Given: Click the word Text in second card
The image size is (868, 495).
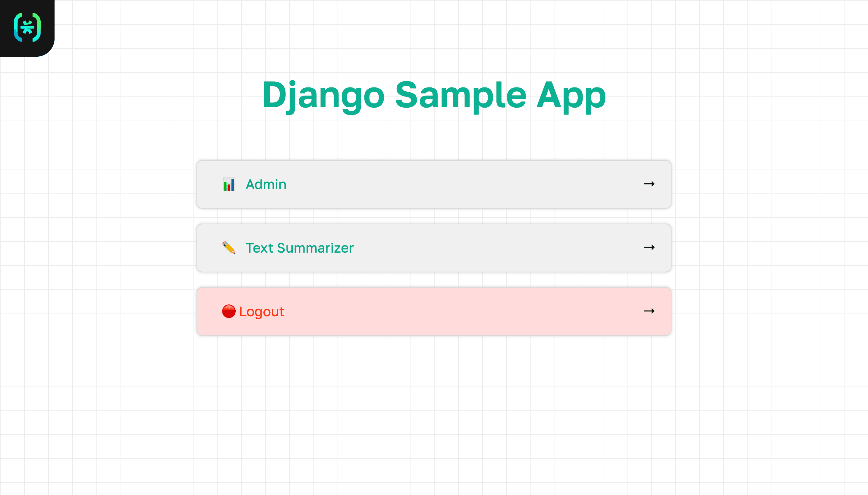Looking at the screenshot, I should [259, 248].
